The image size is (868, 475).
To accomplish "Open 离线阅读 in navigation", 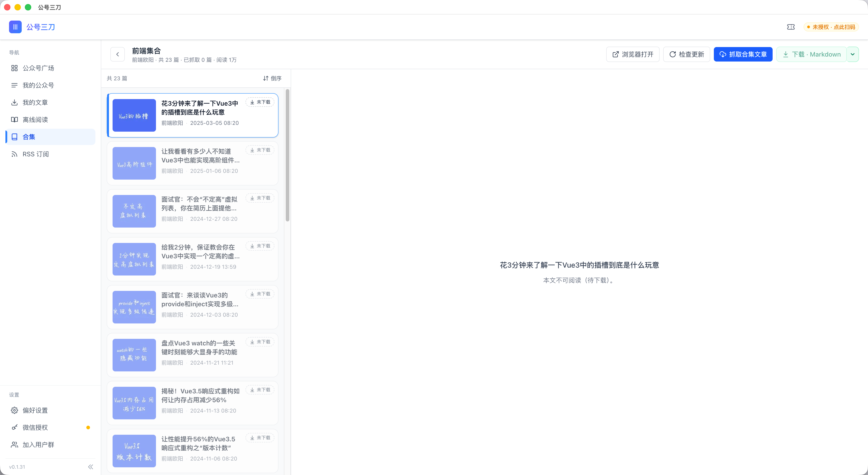I will click(51, 120).
